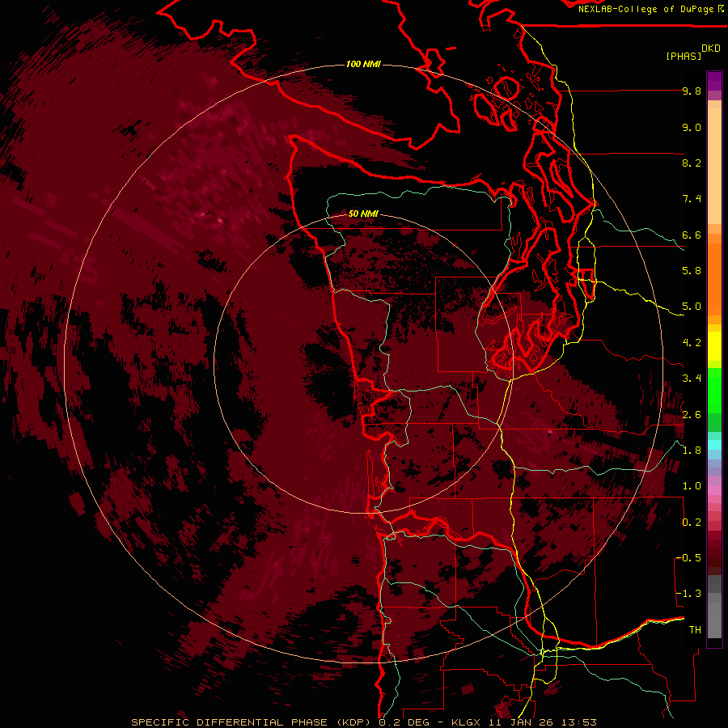Pick the cyan segment of the color bar

click(714, 445)
